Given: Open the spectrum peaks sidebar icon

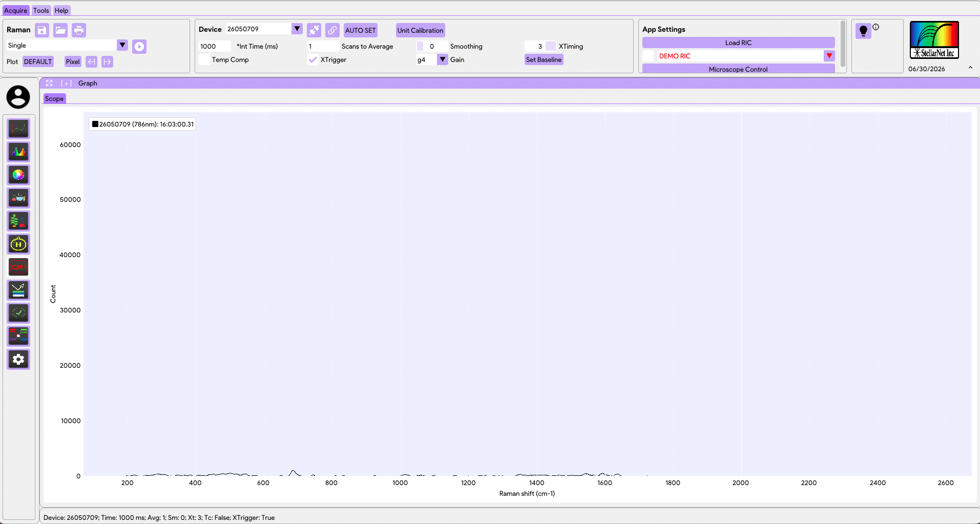Looking at the screenshot, I should (x=18, y=152).
